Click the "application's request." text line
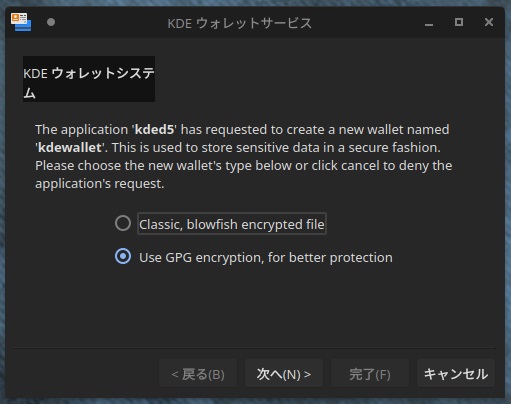Viewport: 511px width, 404px height. pos(100,183)
